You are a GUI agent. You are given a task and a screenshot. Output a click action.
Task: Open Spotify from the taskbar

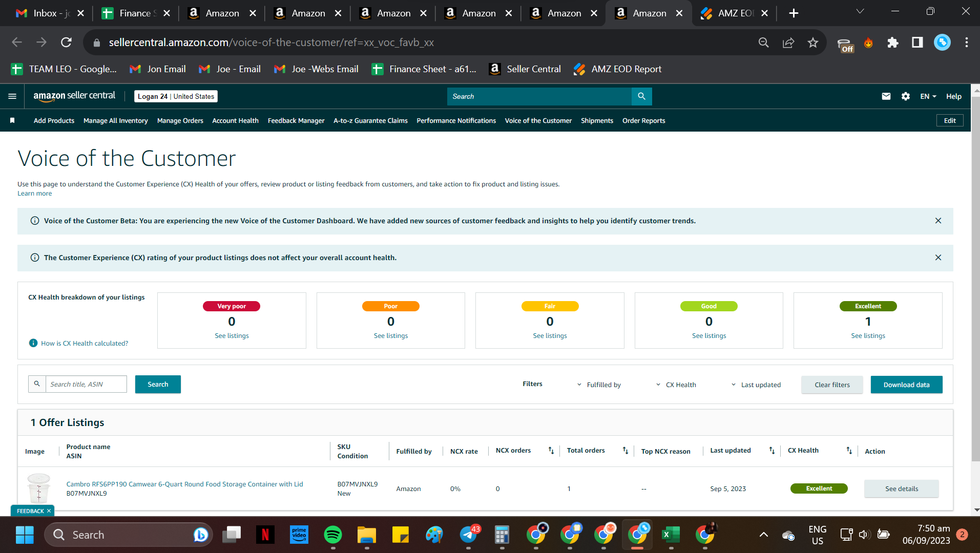[x=333, y=535]
